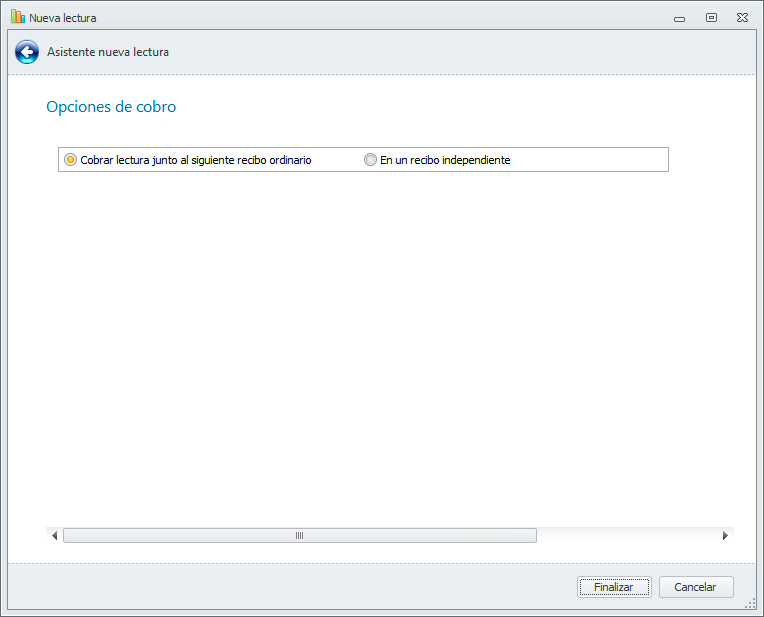The image size is (764, 617).
Task: Click the 'Opciones de cobro' heading
Action: 111,107
